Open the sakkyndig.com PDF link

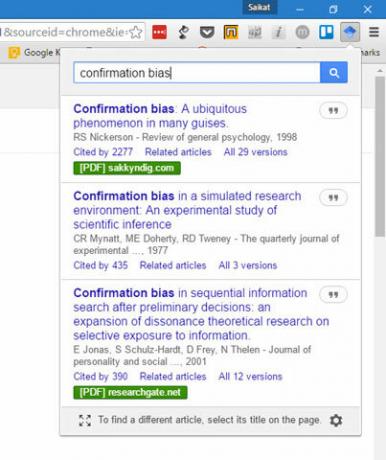tap(127, 168)
